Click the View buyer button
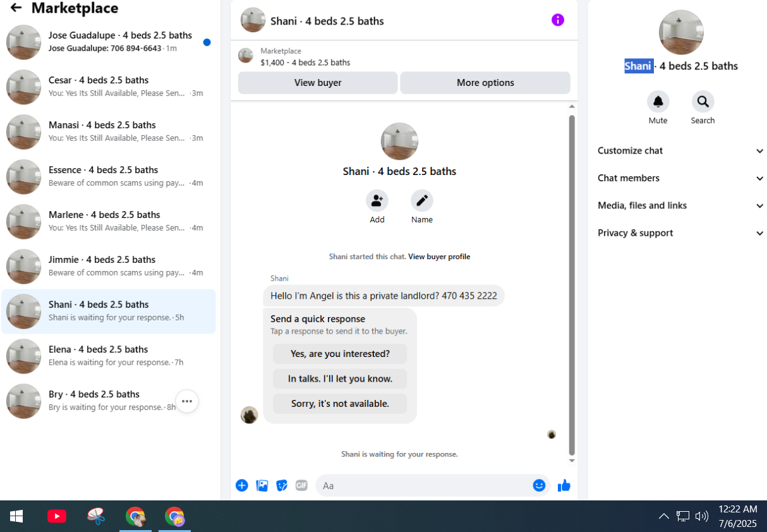Screen dimensions: 767x532 coord(318,83)
